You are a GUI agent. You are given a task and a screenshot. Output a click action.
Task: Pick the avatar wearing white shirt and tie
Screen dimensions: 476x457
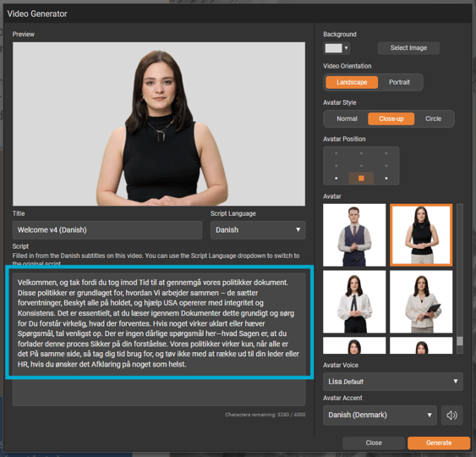pos(354,302)
